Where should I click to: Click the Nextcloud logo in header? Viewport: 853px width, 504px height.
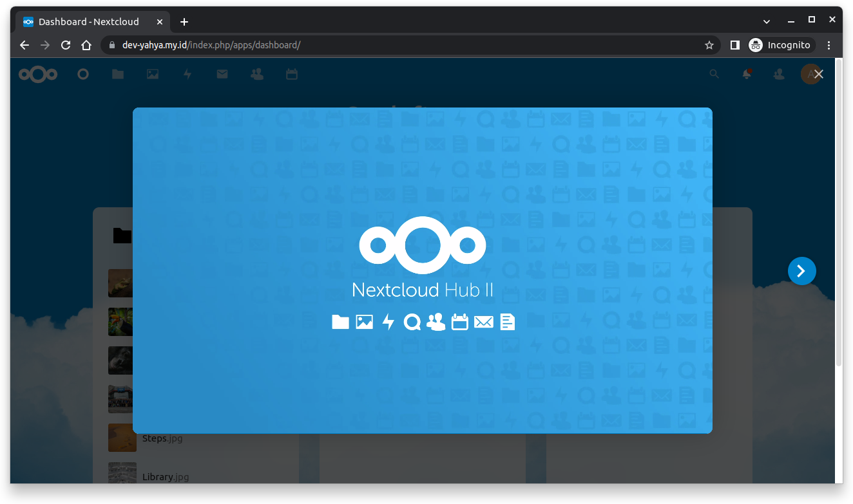(x=38, y=75)
